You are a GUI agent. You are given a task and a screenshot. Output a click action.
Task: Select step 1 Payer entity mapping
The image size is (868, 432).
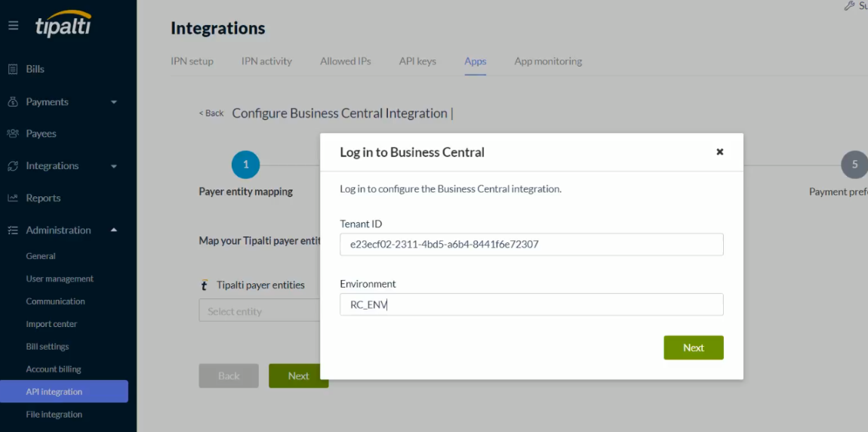[x=245, y=165]
